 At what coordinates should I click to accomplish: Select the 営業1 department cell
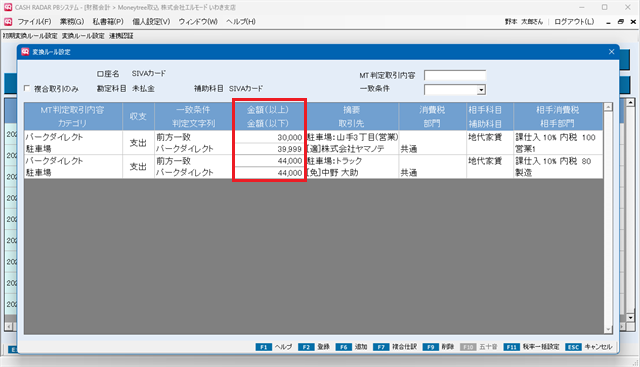point(558,149)
